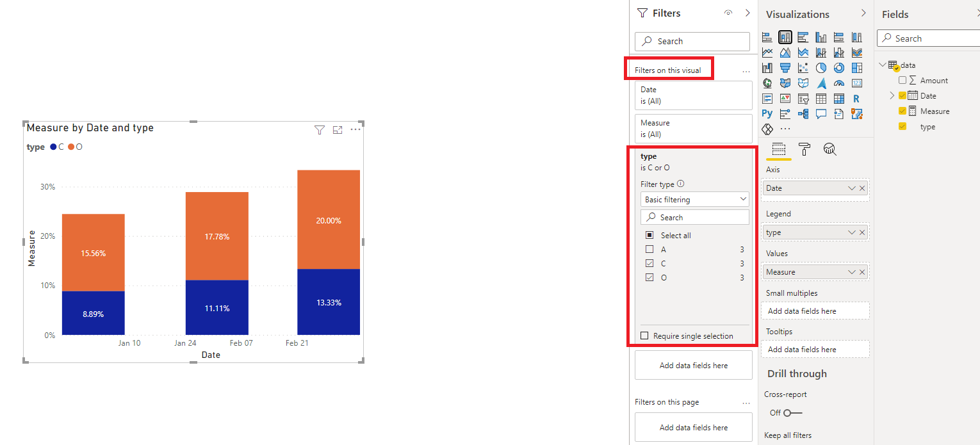Select the matrix visual
Screen dimensions: 980x445
(x=839, y=99)
